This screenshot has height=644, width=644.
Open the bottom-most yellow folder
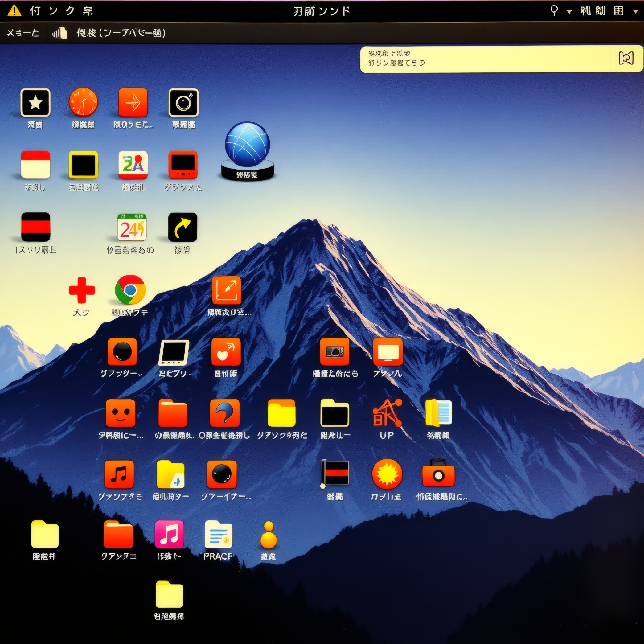[169, 594]
